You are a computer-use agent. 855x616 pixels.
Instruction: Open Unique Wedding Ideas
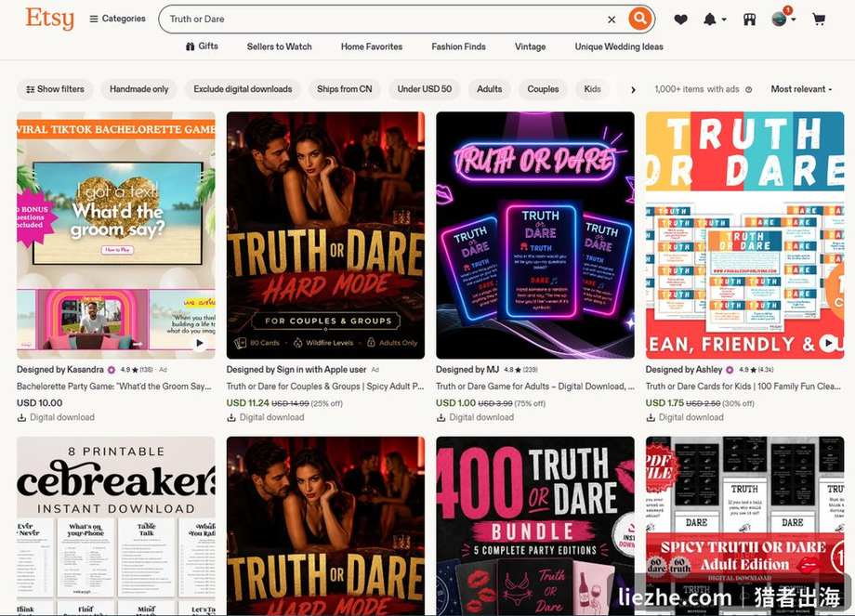[619, 46]
